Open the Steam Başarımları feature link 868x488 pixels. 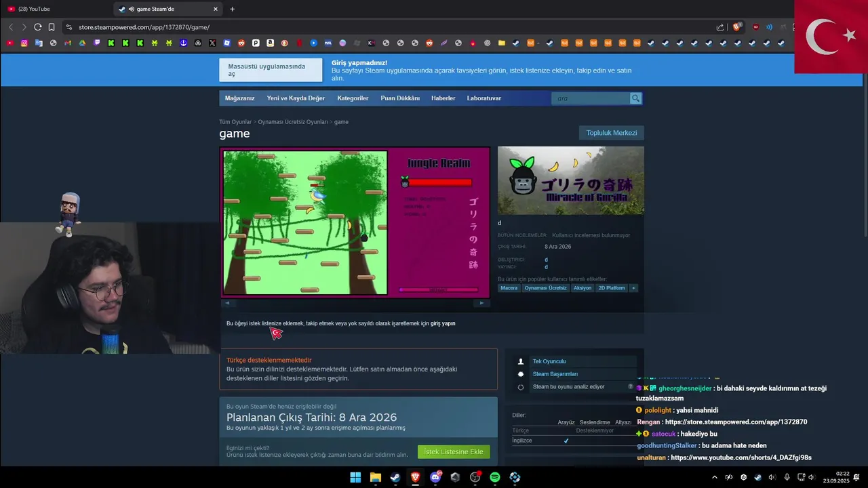555,374
